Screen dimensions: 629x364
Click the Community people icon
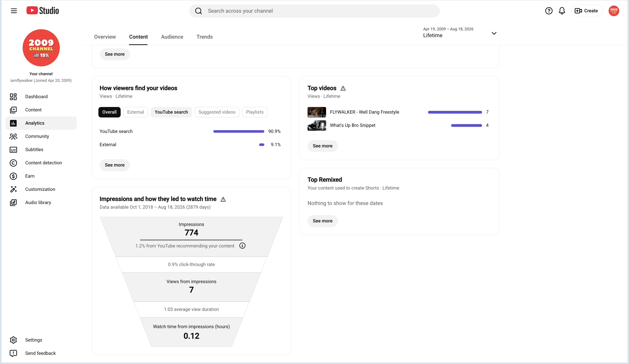point(13,136)
